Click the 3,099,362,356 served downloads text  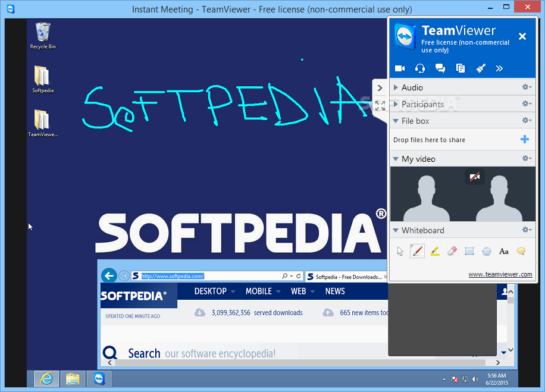point(257,313)
